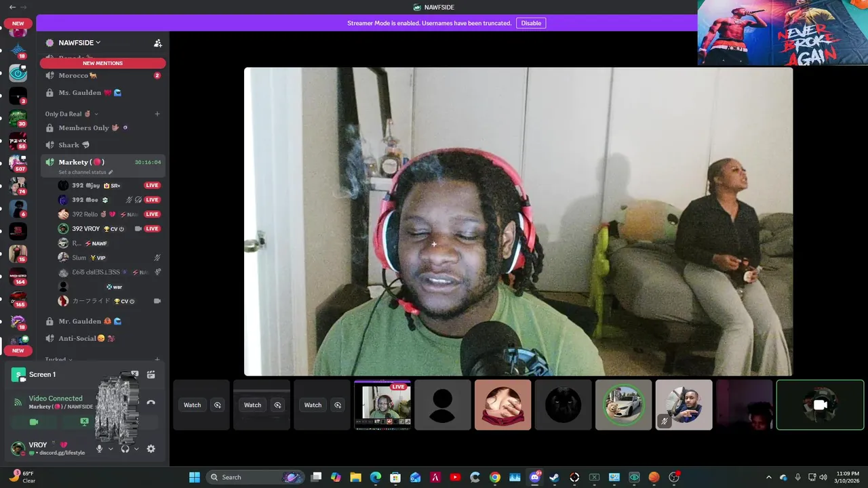Screen dimensions: 868x488
Task: Expand the NAWFSIDE server menu
Action: pyautogui.click(x=79, y=43)
